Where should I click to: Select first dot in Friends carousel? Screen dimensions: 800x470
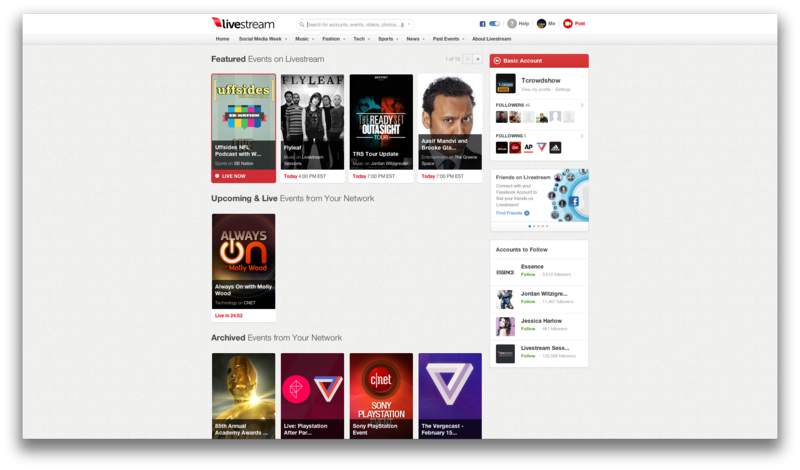(x=530, y=226)
